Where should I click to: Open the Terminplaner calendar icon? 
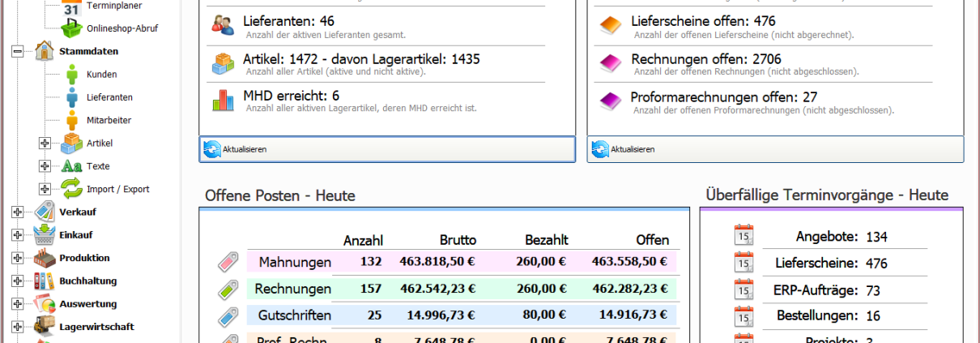tap(71, 8)
